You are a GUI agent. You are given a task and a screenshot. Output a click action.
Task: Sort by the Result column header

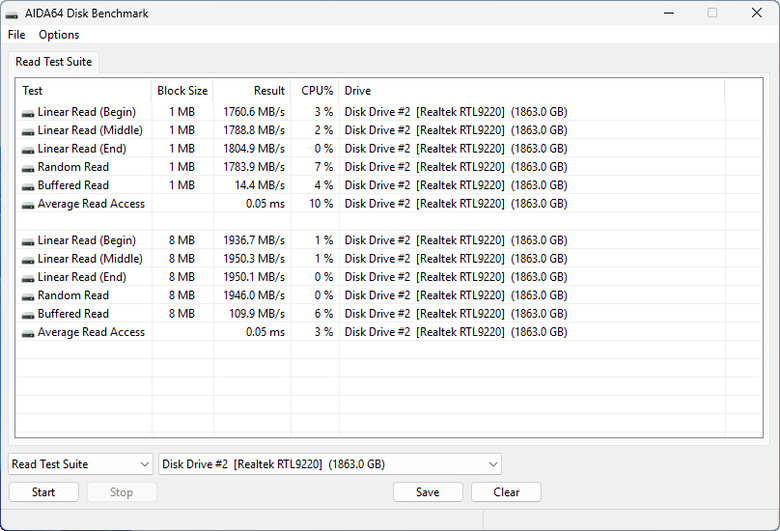coord(252,91)
